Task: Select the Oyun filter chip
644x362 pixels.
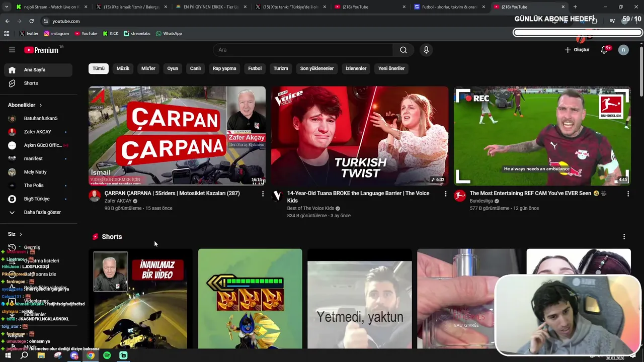Action: click(x=173, y=68)
